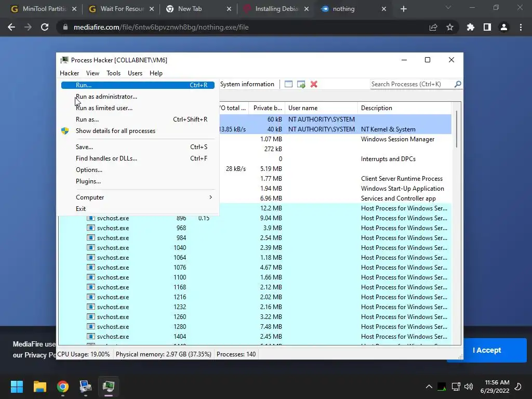Click the find window toolbar icon
Viewport: 532px width, 399px height.
[288, 84]
